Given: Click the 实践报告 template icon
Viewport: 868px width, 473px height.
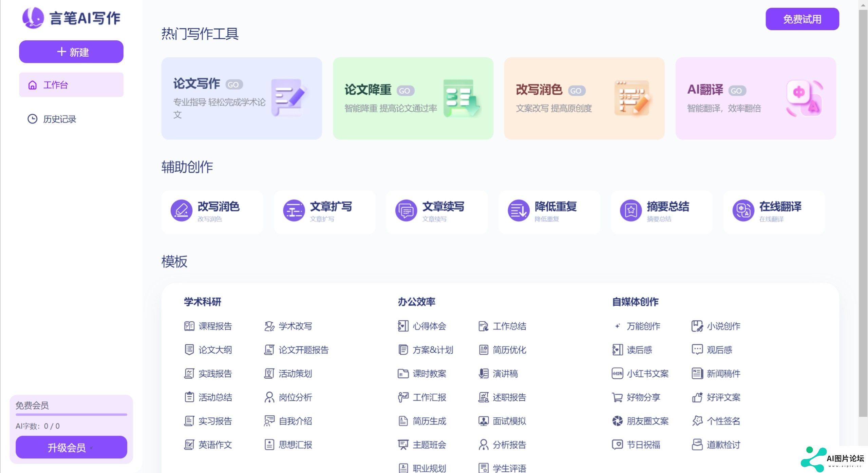Looking at the screenshot, I should pyautogui.click(x=189, y=374).
